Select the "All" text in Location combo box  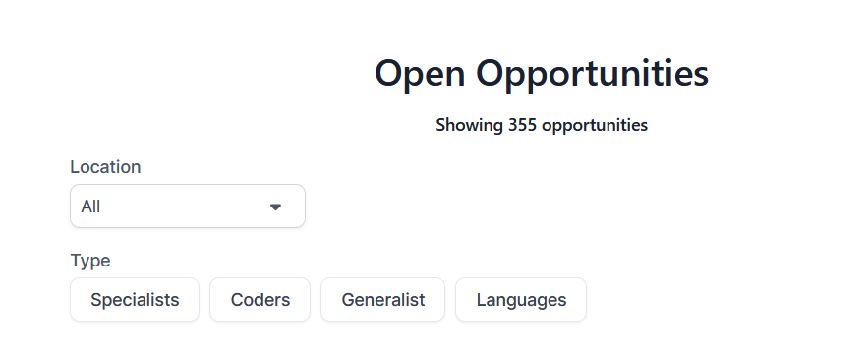(x=90, y=207)
